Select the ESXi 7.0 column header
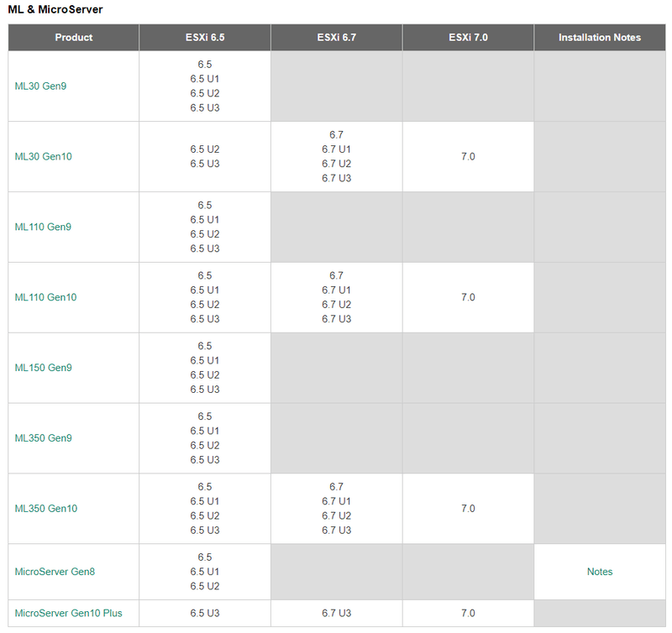The height and width of the screenshot is (633, 672). pyautogui.click(x=468, y=38)
